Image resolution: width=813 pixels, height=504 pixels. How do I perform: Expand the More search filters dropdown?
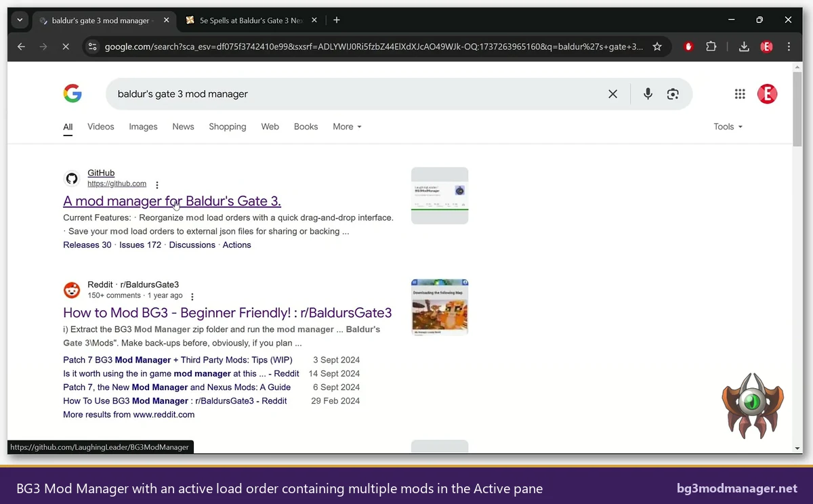(x=347, y=127)
